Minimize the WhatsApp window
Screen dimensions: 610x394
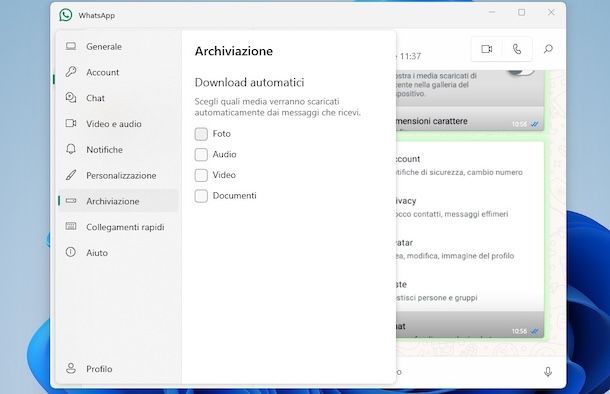pyautogui.click(x=492, y=12)
